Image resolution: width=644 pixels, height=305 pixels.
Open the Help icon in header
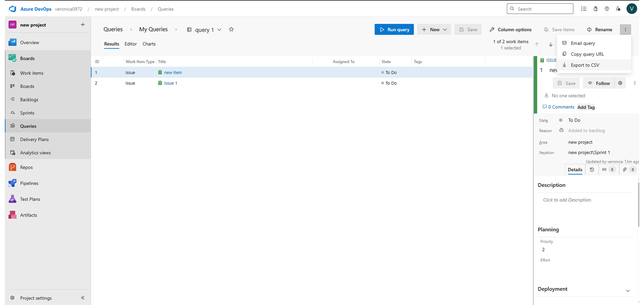pos(607,9)
